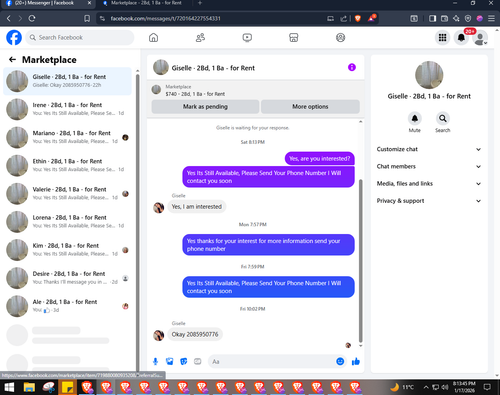Open File Explorer from the taskbar

pyautogui.click(x=29, y=387)
